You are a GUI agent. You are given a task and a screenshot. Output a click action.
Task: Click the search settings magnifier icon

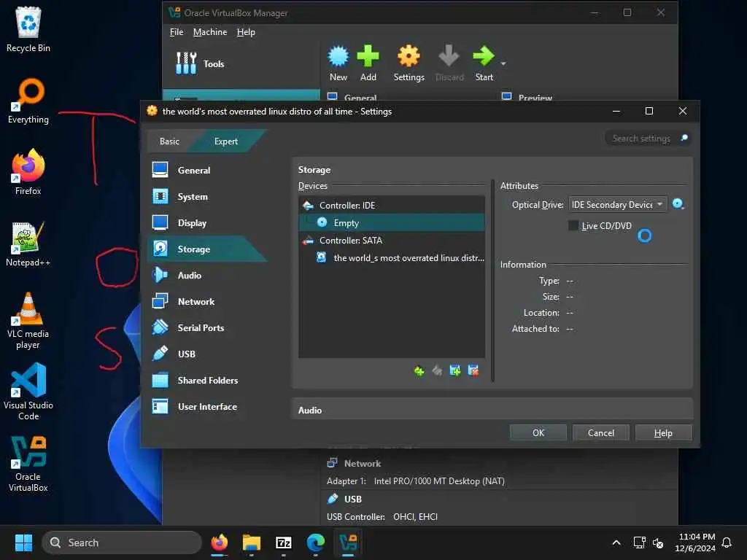(x=684, y=138)
